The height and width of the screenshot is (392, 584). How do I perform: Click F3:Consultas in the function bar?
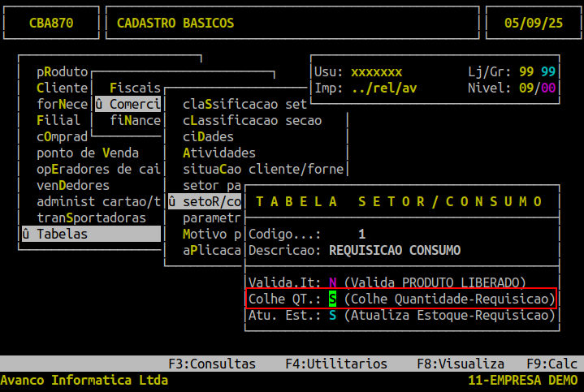click(212, 364)
